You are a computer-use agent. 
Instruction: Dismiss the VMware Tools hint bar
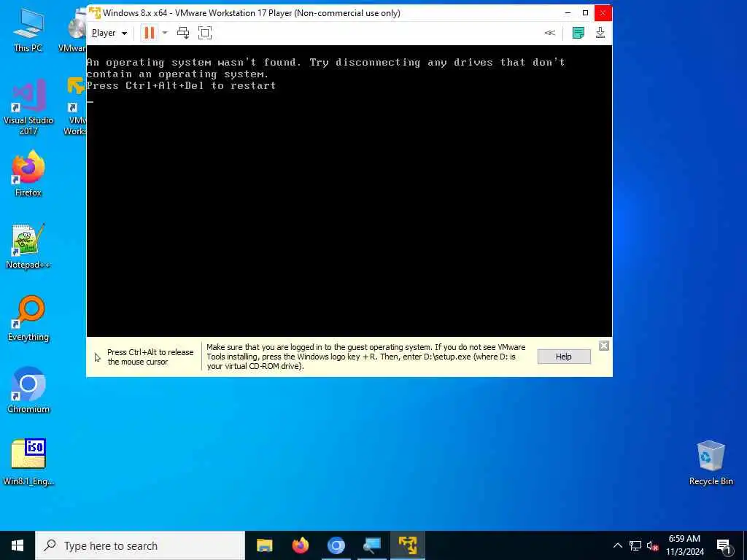tap(603, 346)
